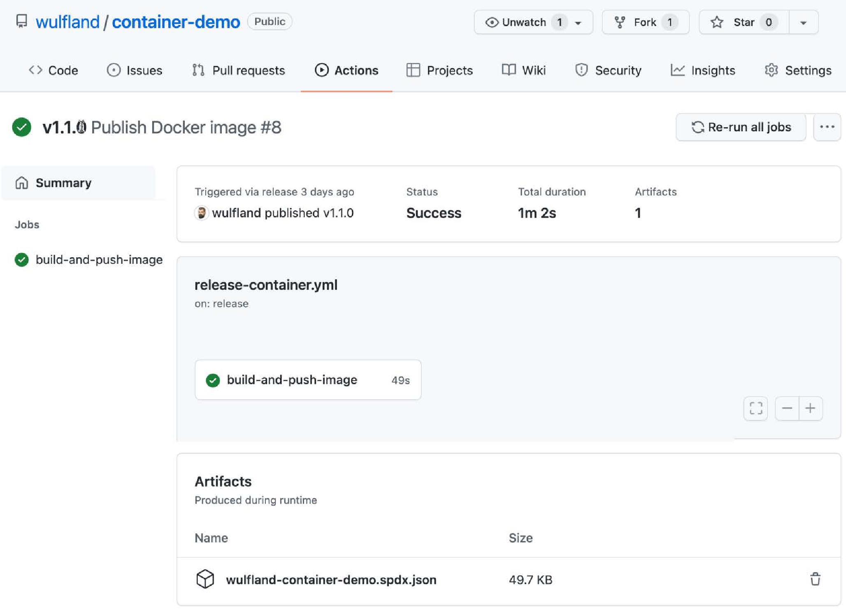Click the Artifacts count 1
The image size is (846, 616).
pyautogui.click(x=638, y=213)
